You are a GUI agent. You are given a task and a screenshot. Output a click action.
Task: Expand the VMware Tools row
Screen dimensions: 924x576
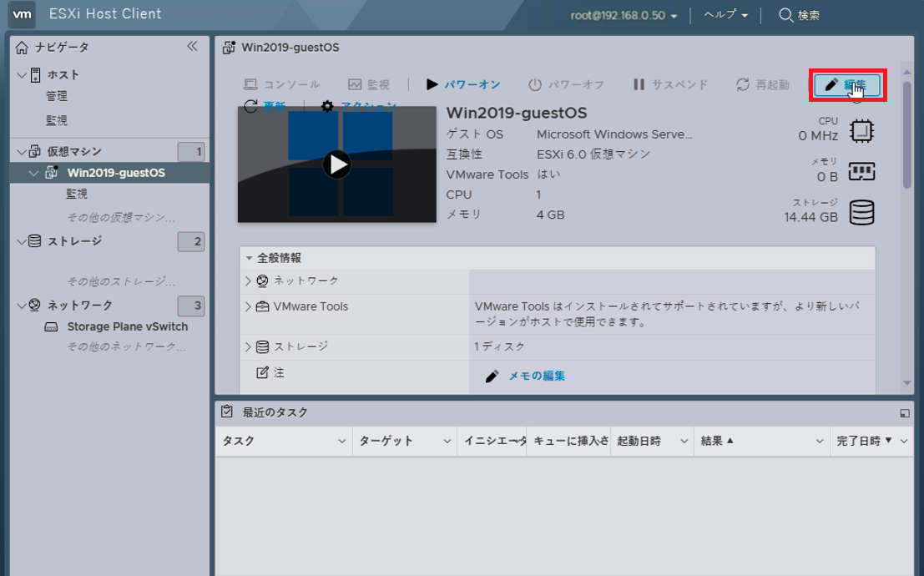[x=248, y=306]
